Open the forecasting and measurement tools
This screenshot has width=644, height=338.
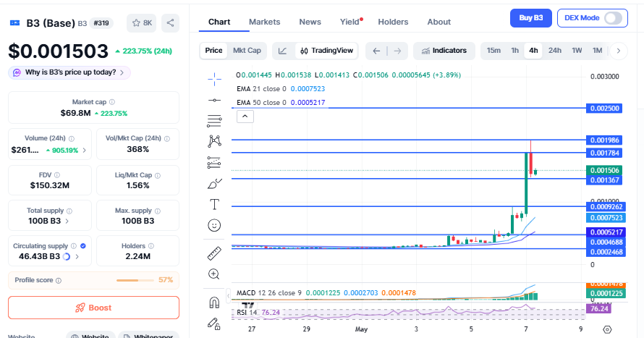pyautogui.click(x=214, y=163)
